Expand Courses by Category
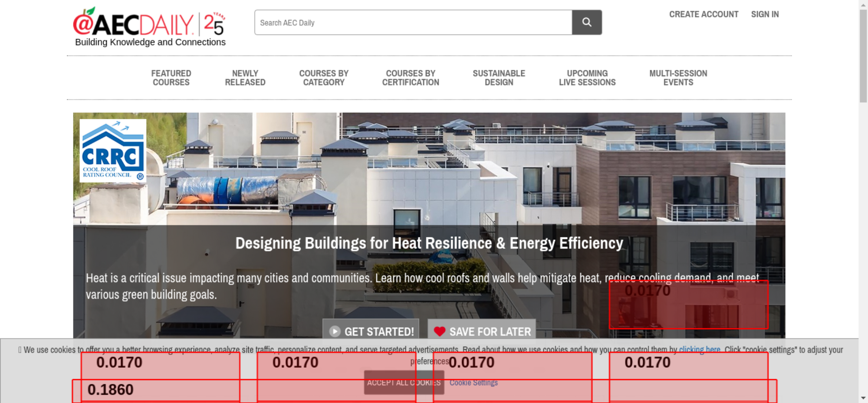The image size is (868, 403). pos(323,78)
